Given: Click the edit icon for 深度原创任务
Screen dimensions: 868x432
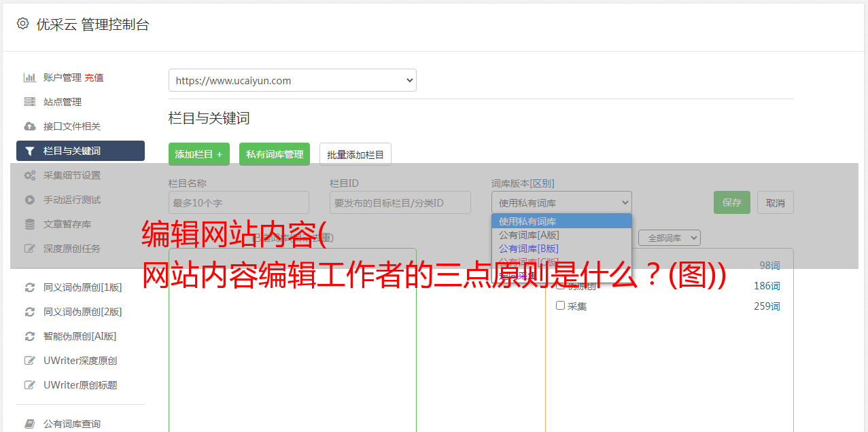Looking at the screenshot, I should click(x=29, y=249).
